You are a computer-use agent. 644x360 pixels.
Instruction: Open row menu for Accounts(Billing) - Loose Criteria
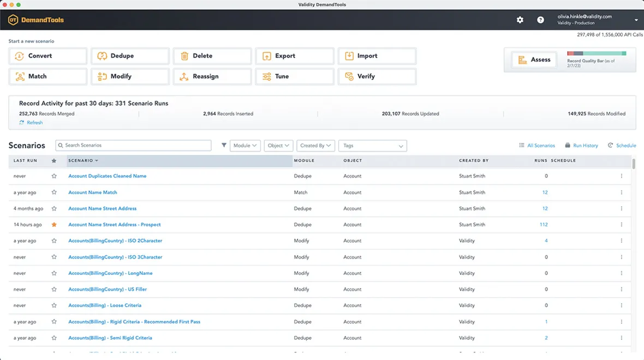[622, 305]
